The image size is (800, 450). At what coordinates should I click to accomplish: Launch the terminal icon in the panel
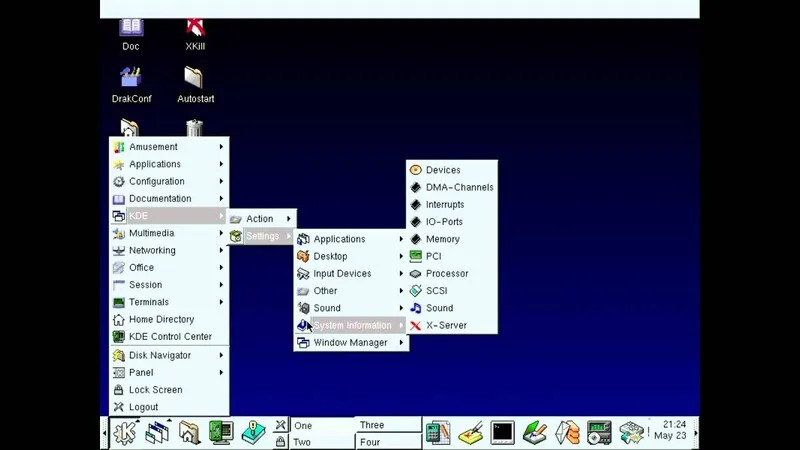coord(503,433)
